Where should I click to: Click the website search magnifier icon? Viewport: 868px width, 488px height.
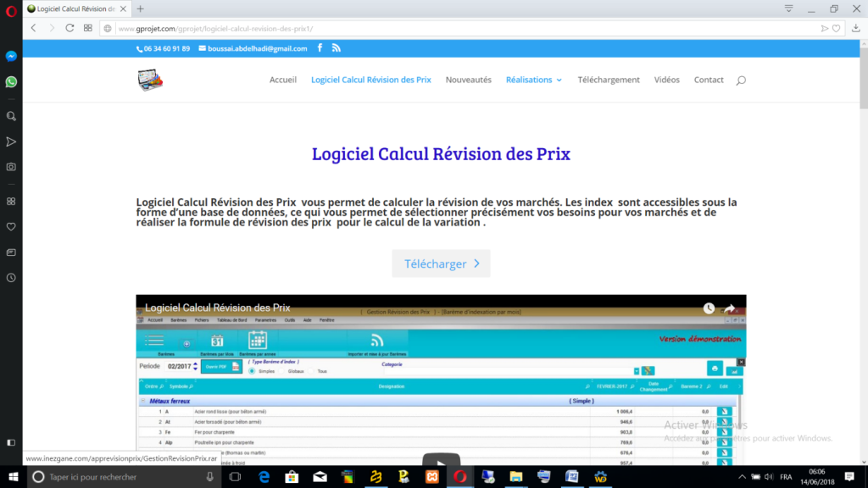point(741,80)
